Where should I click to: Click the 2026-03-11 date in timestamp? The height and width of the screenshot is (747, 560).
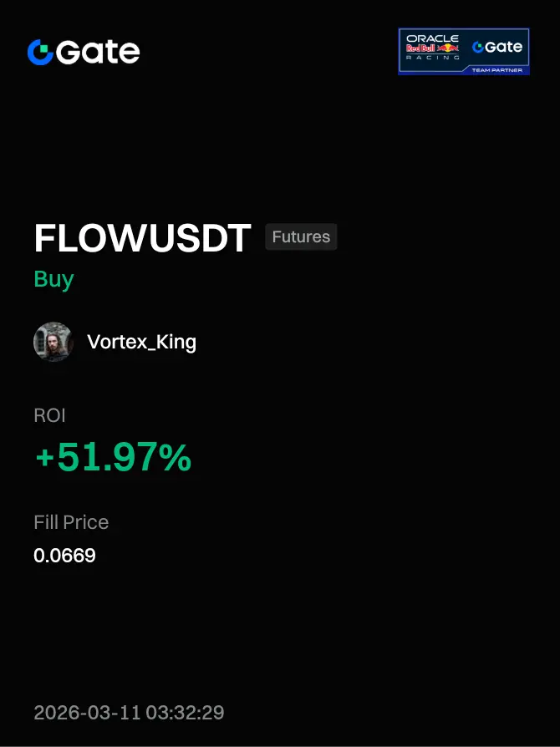click(87, 713)
